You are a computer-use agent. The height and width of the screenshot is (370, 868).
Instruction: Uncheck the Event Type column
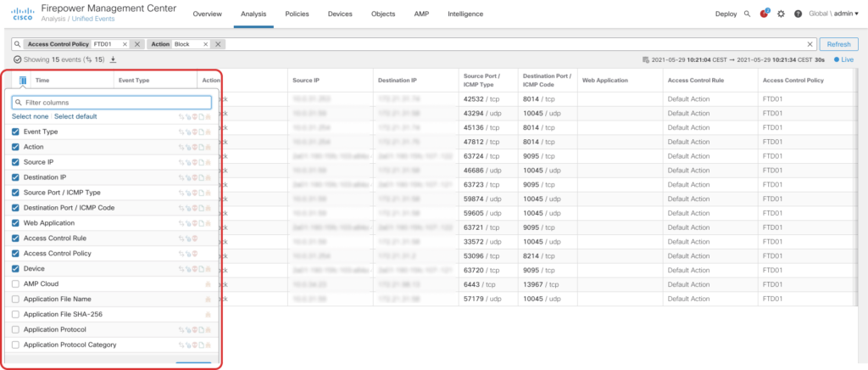pos(15,132)
